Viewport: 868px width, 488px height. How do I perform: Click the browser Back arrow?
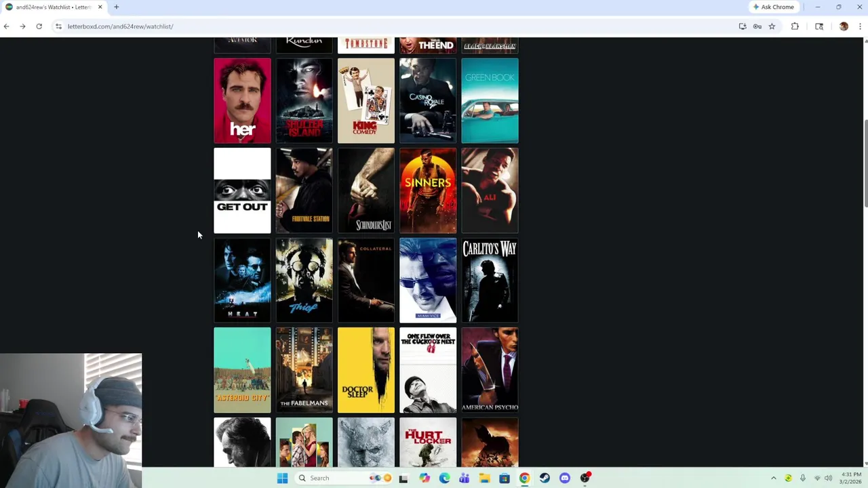coord(7,26)
